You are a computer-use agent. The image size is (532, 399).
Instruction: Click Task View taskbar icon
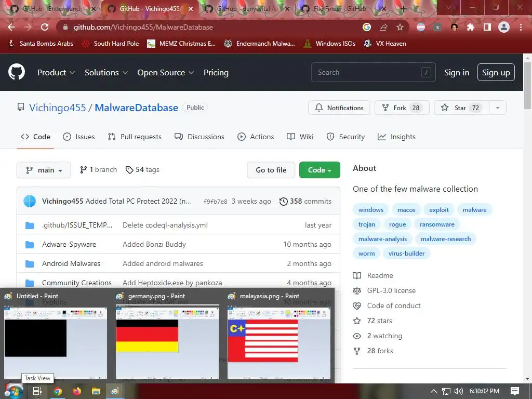pos(37,391)
